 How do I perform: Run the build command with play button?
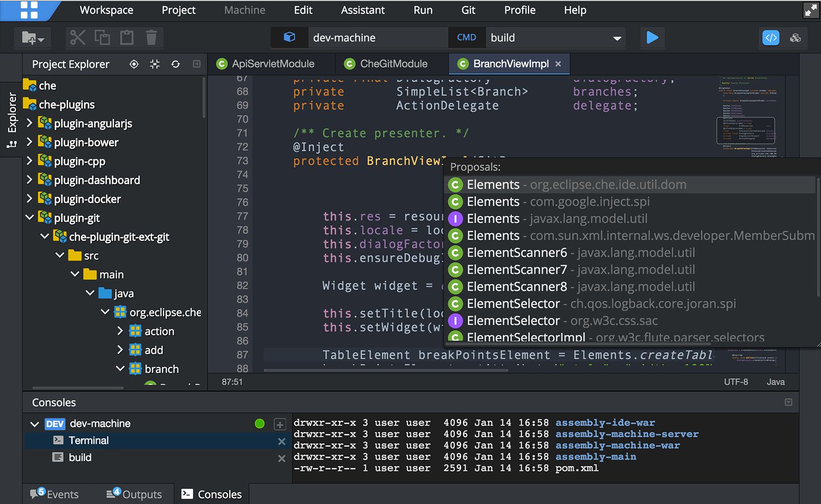(652, 37)
